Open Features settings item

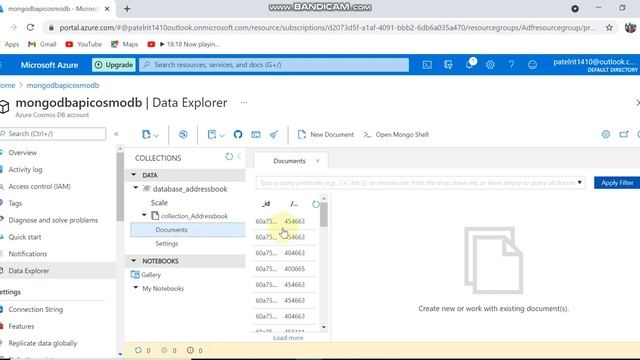(x=21, y=326)
